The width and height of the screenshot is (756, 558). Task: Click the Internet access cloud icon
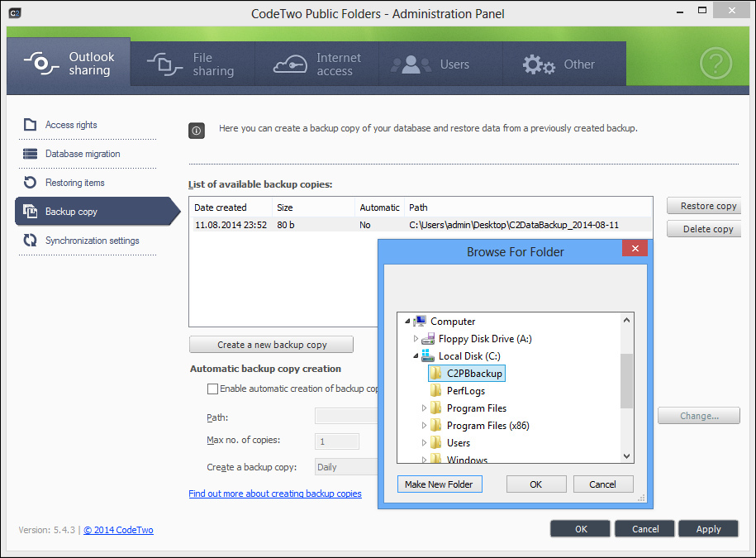290,64
